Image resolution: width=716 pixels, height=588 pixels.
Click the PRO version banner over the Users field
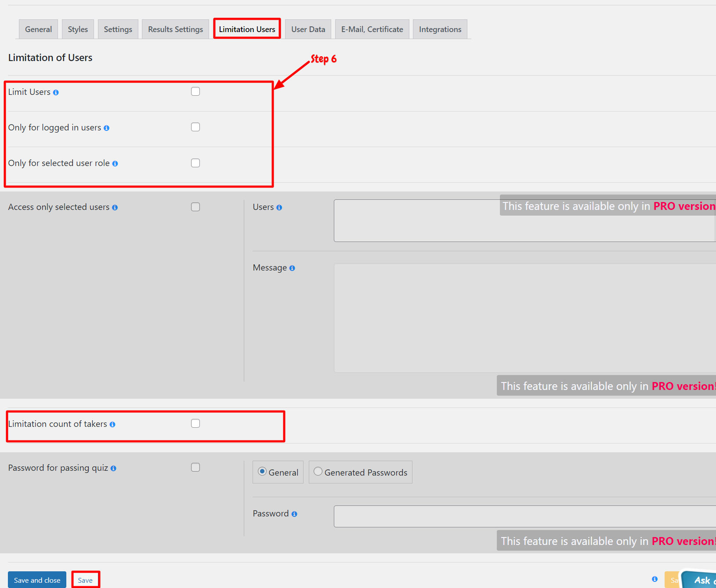tap(608, 206)
